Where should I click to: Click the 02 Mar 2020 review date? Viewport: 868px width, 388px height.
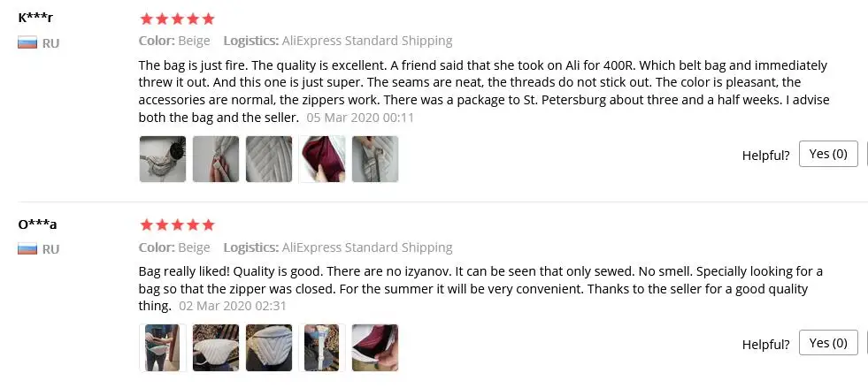tap(233, 306)
